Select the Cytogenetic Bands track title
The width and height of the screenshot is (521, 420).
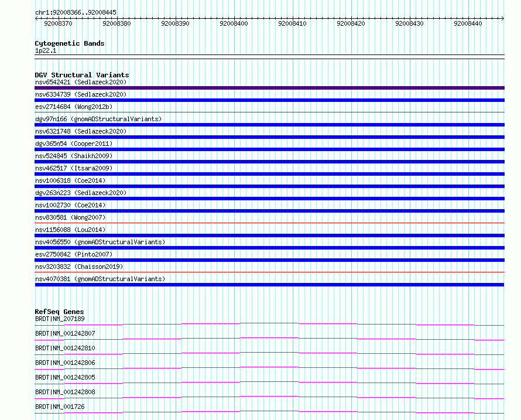pos(70,43)
